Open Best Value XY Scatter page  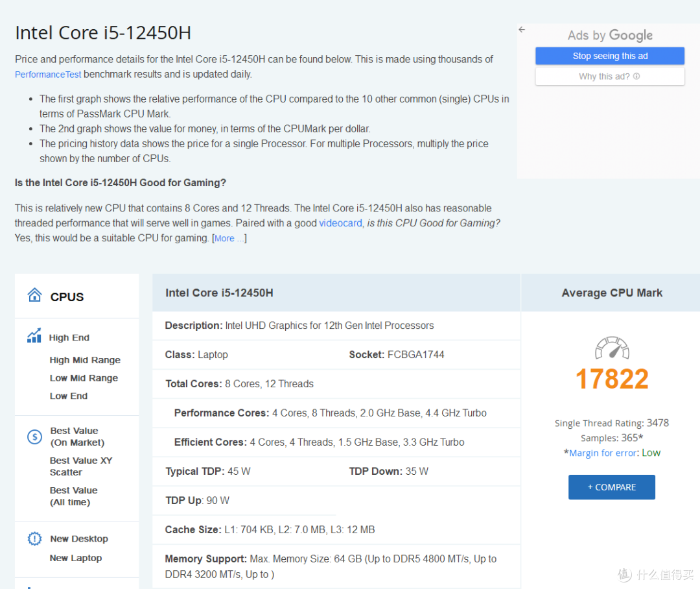coord(81,466)
